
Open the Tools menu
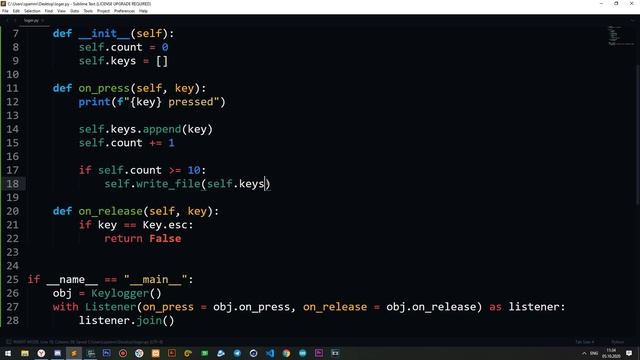[88, 11]
